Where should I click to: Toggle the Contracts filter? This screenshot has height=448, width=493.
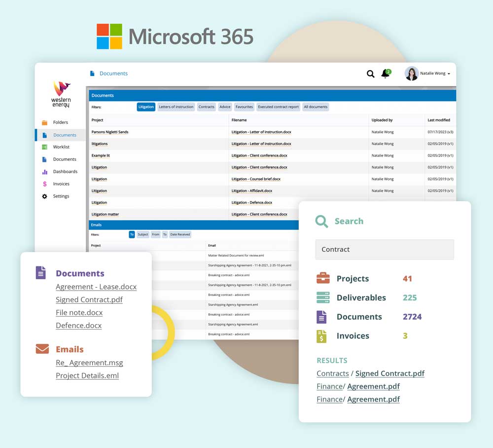[206, 107]
